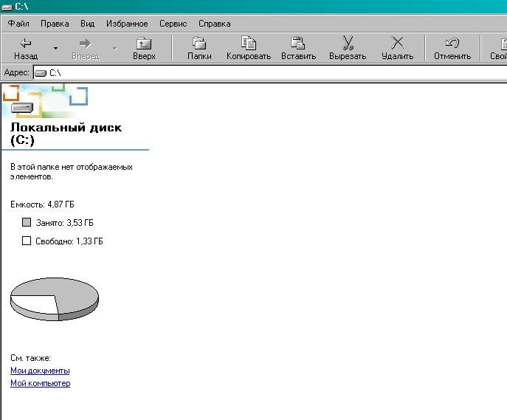The image size is (507, 420).
Task: Click the Занято: 3,53 ГБ text
Action: 65,223
